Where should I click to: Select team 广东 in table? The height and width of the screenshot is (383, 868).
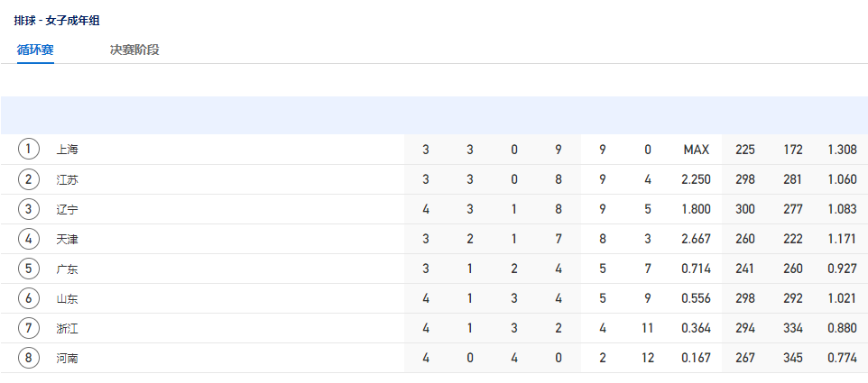click(x=67, y=269)
